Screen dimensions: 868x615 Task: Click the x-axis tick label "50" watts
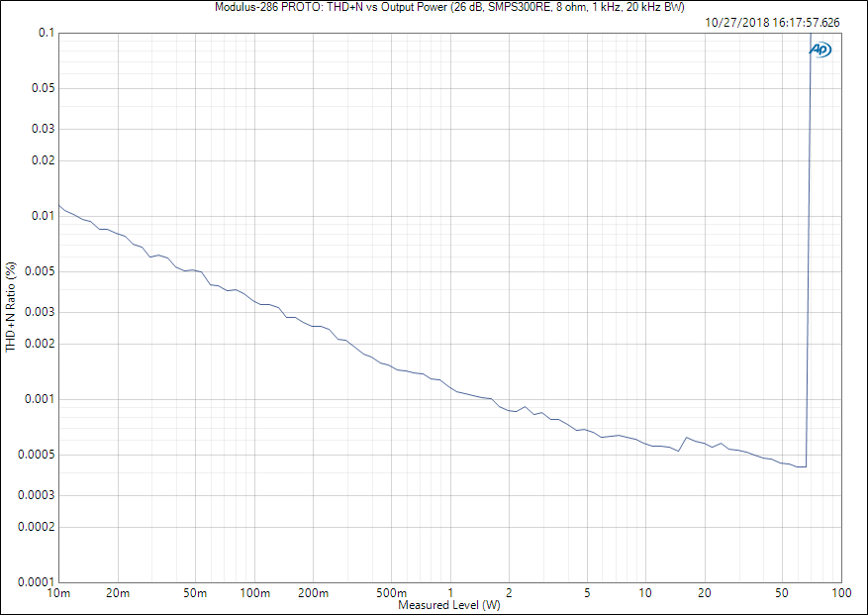pyautogui.click(x=782, y=593)
